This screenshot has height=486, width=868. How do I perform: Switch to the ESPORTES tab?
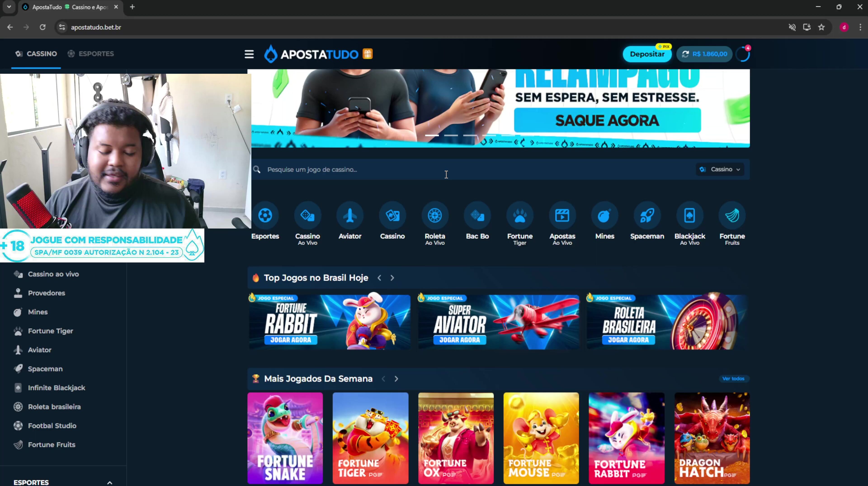pyautogui.click(x=91, y=54)
